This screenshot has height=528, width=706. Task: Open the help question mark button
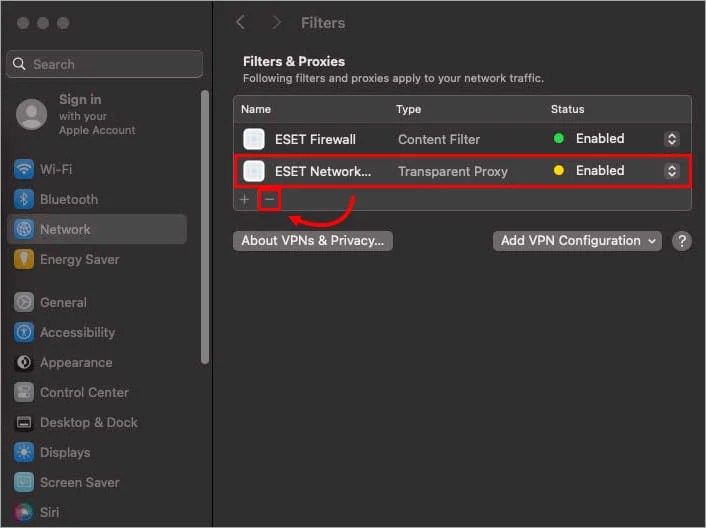pyautogui.click(x=681, y=241)
